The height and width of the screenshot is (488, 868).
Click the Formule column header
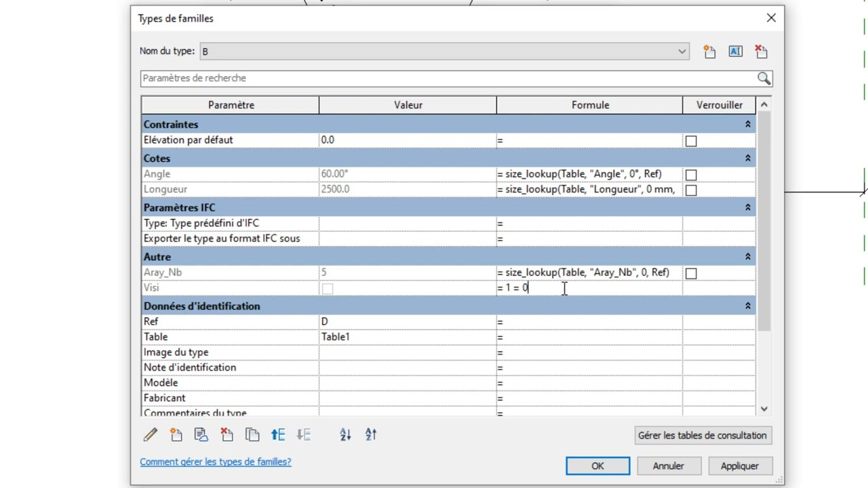pos(590,105)
